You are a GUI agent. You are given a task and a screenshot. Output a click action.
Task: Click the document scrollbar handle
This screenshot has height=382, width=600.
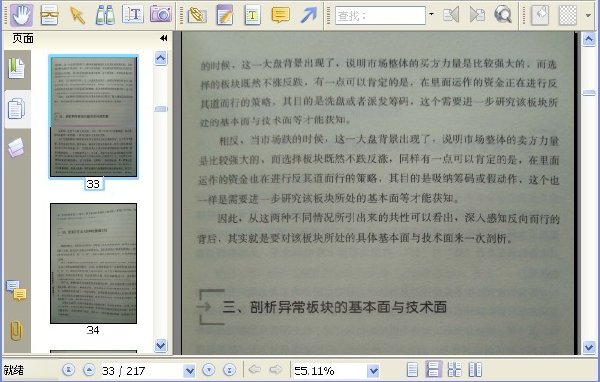[x=589, y=93]
